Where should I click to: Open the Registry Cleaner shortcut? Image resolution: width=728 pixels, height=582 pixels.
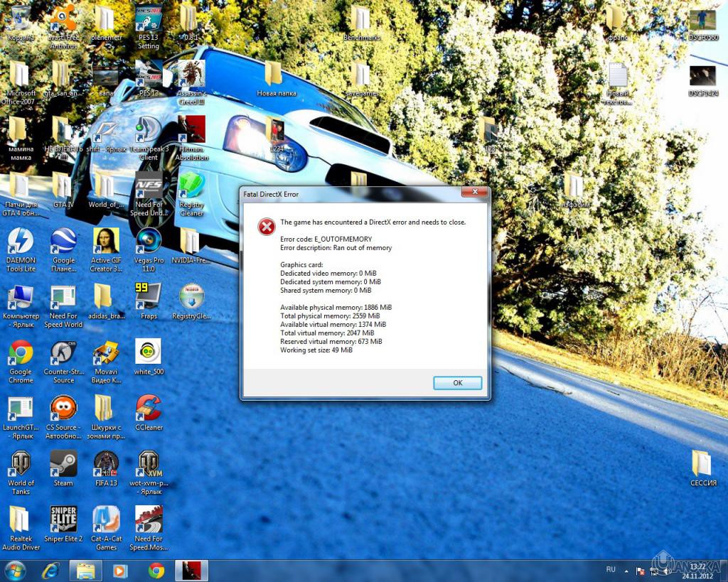[x=191, y=194]
